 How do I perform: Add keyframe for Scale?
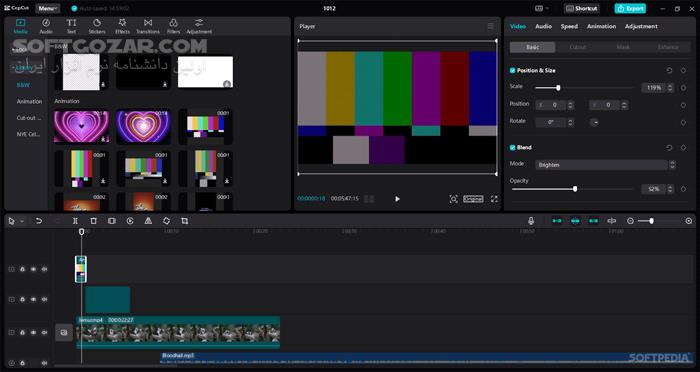point(683,88)
